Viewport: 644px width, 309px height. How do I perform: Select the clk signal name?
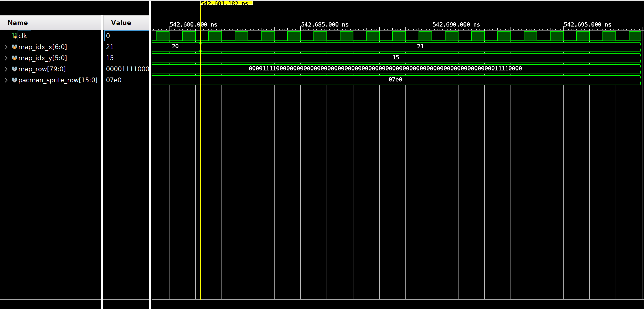point(23,36)
